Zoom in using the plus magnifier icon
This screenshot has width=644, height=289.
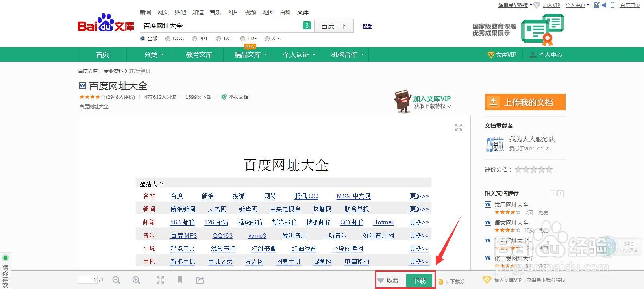tap(136, 280)
